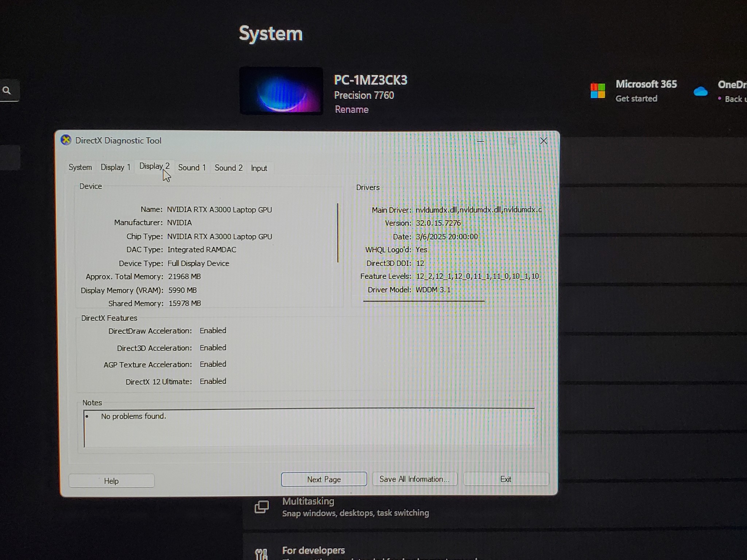Click the DAC Type value Integrated RAMDAC
The image size is (747, 560).
(x=202, y=250)
